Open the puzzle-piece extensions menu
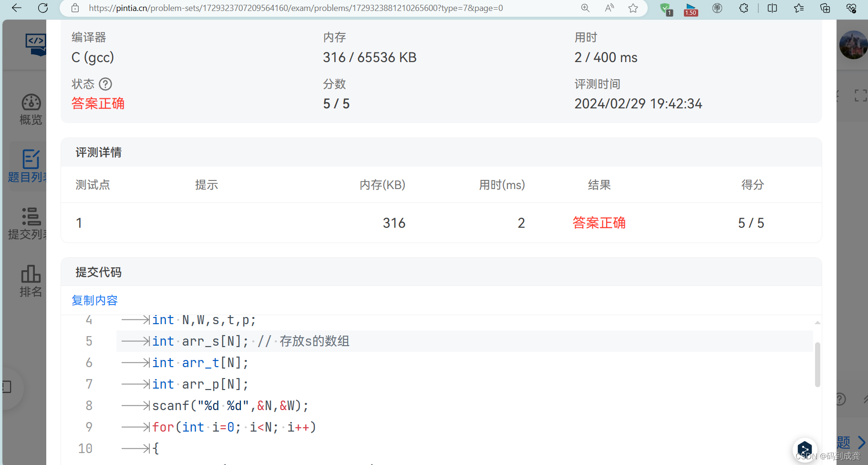The height and width of the screenshot is (465, 868). coord(744,8)
